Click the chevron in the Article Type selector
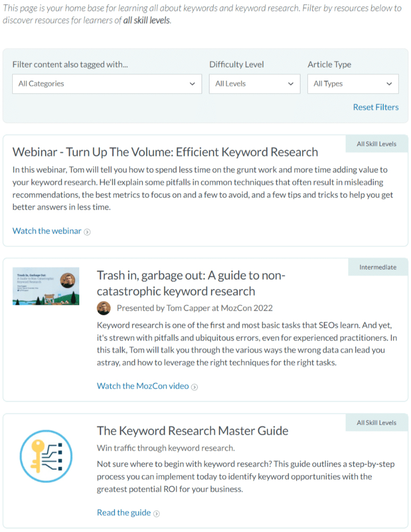411x532 pixels. tap(389, 84)
